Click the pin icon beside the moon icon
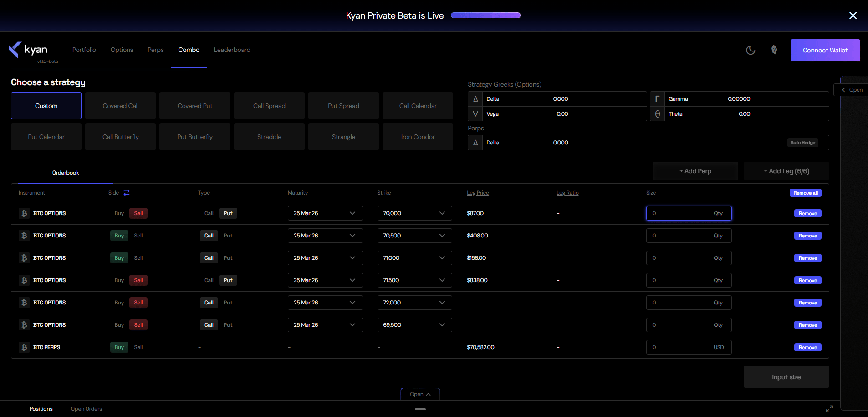This screenshot has width=868, height=417. pos(774,50)
